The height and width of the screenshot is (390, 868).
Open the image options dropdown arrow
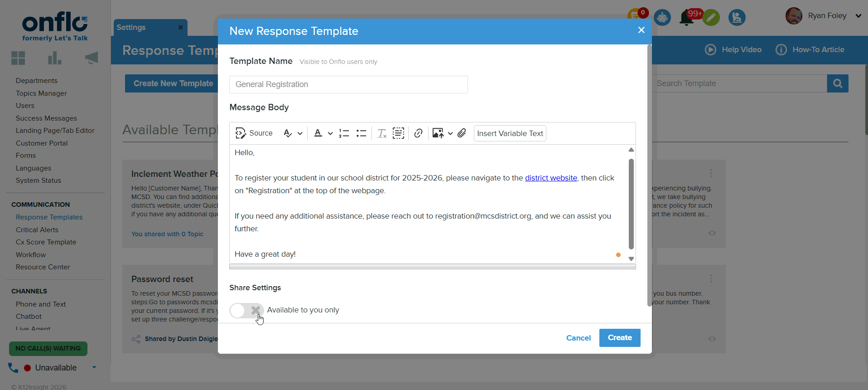pyautogui.click(x=450, y=133)
